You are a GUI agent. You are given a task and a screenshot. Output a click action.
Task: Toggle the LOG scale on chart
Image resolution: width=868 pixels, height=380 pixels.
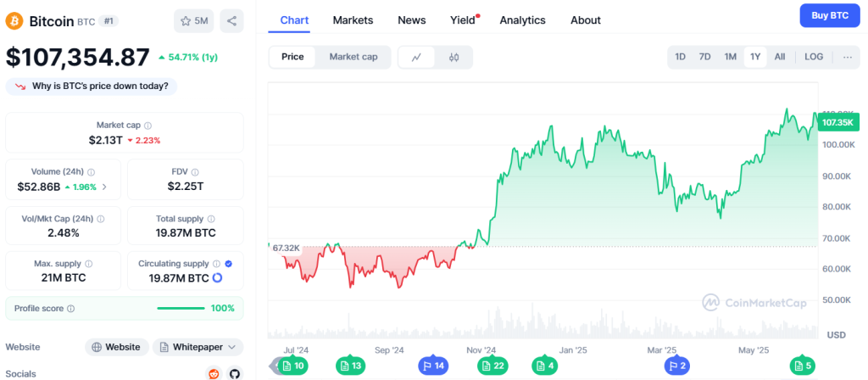click(814, 57)
